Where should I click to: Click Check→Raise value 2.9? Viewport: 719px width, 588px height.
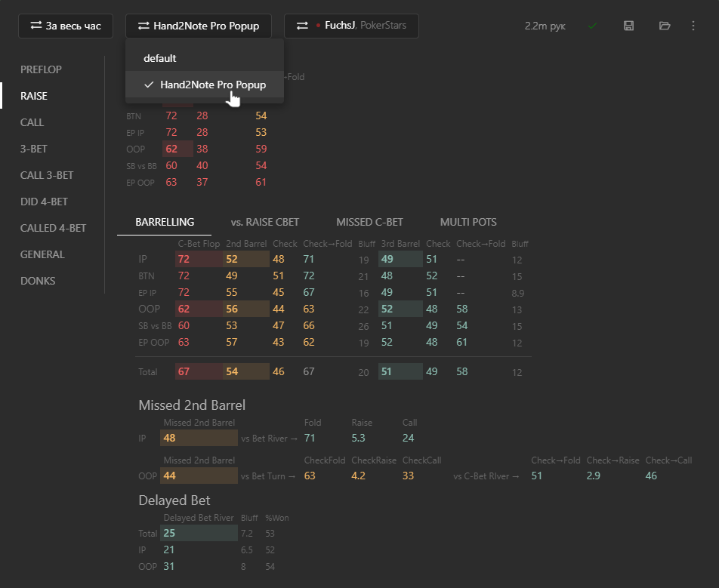pyautogui.click(x=594, y=476)
